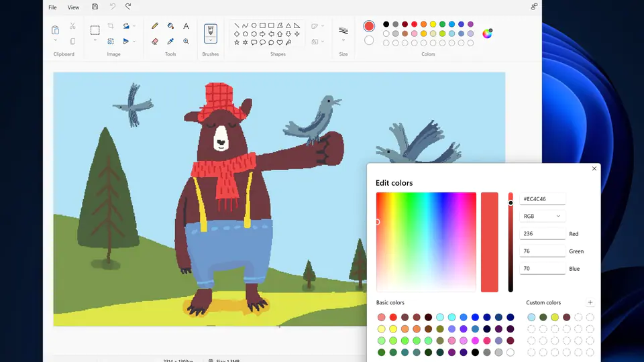Viewport: 644px width, 362px height.
Task: Choose the rectangular Selection tool
Action: pyautogui.click(x=95, y=30)
